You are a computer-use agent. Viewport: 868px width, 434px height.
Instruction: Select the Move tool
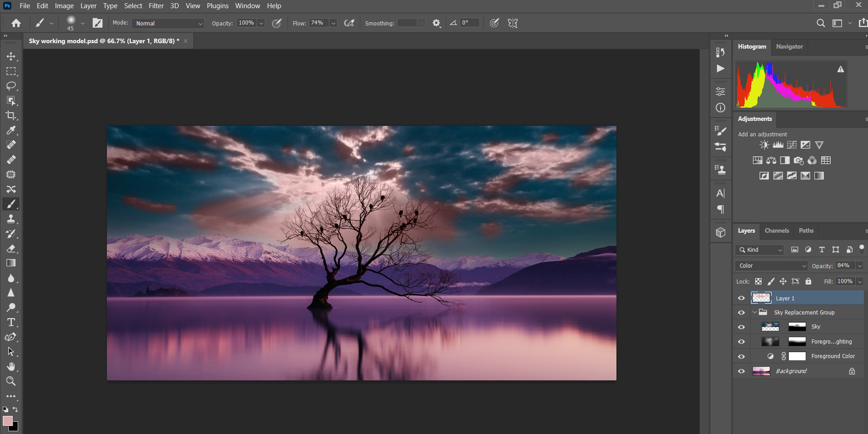pyautogui.click(x=11, y=56)
